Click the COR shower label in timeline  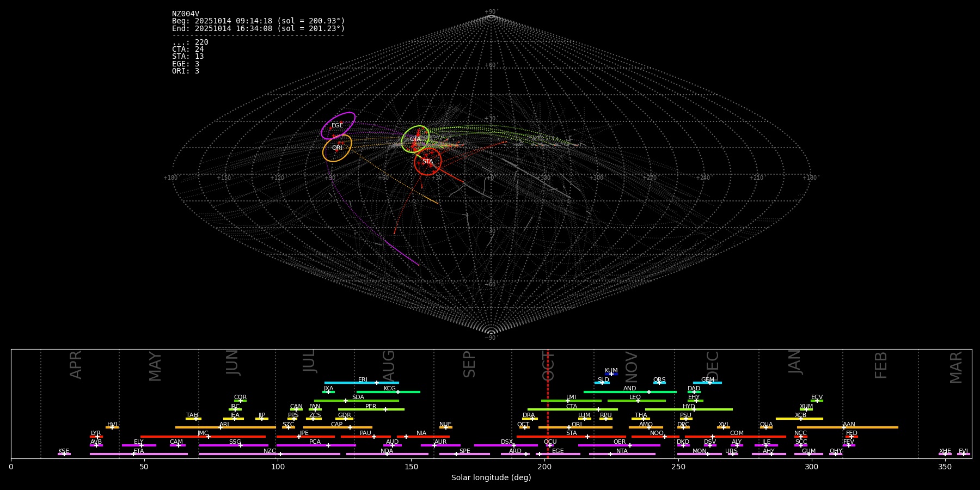coord(240,397)
